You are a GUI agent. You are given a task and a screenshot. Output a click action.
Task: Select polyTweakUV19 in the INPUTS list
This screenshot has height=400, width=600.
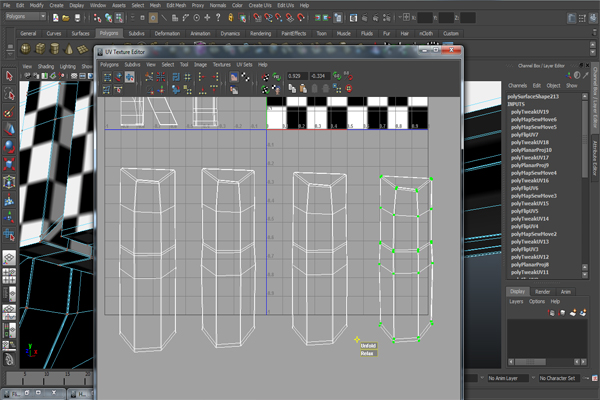[x=530, y=112]
